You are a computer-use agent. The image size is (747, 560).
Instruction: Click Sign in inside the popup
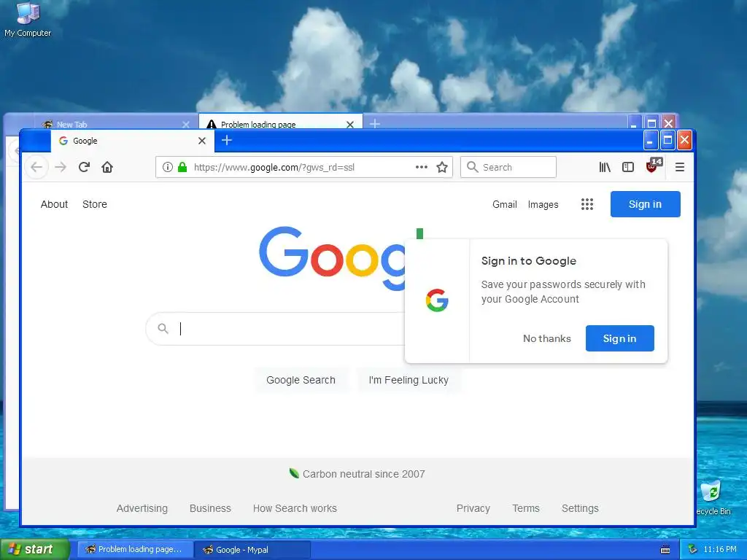tap(619, 338)
